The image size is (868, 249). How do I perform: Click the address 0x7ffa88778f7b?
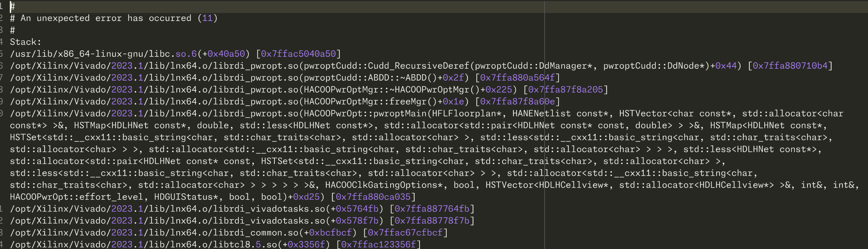pos(432,221)
